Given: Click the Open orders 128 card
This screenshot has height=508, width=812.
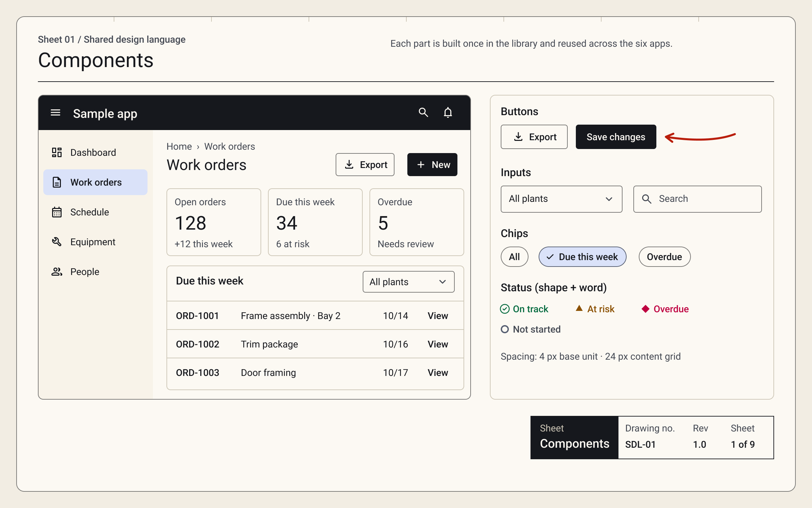Looking at the screenshot, I should coord(214,222).
